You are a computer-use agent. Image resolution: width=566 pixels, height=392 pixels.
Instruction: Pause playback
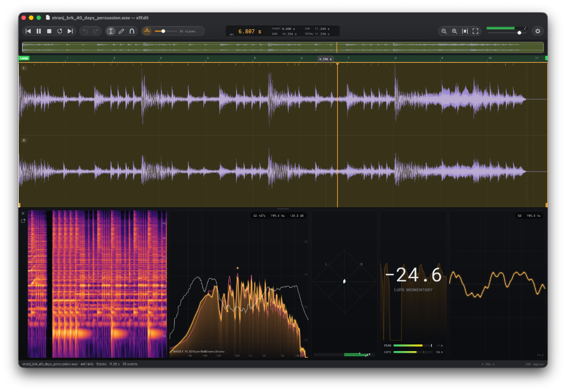39,32
